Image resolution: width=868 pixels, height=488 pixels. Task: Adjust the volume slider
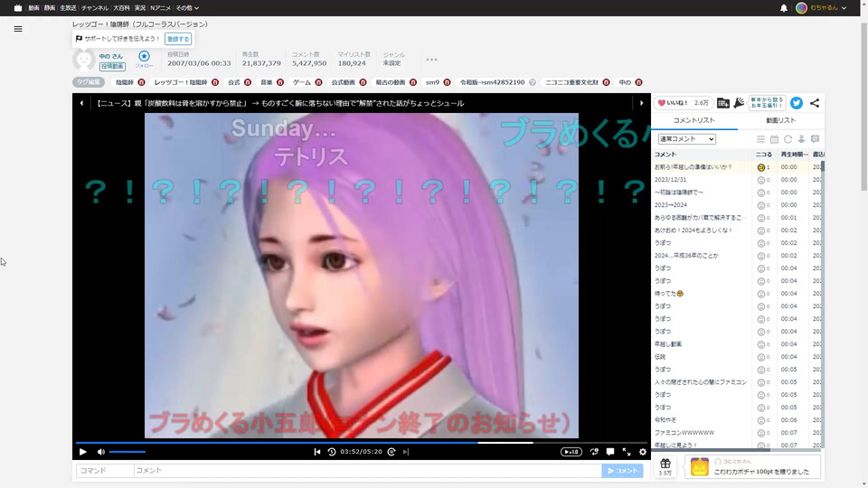pos(127,452)
